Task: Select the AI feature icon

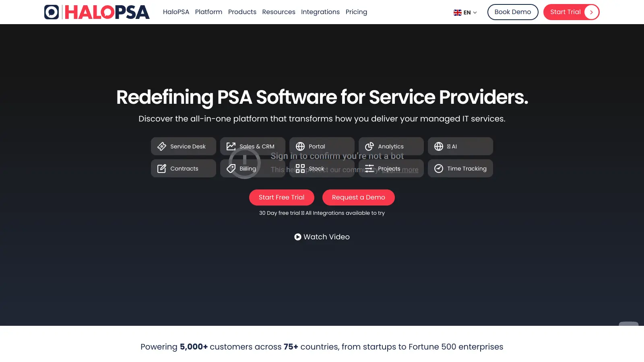Action: coord(439,146)
